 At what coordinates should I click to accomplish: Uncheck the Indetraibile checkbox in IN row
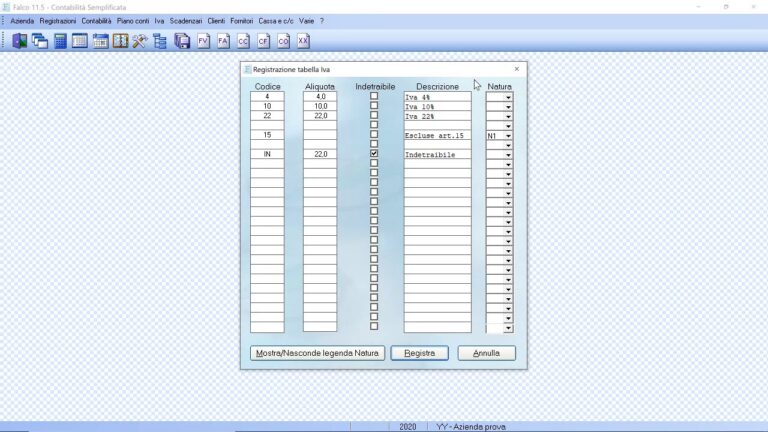pyautogui.click(x=374, y=153)
